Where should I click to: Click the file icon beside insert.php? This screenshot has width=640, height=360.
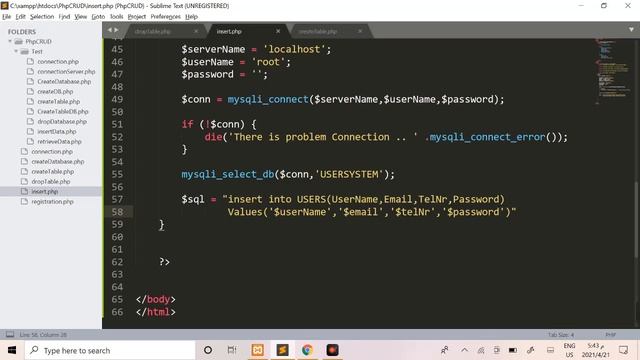[24, 191]
